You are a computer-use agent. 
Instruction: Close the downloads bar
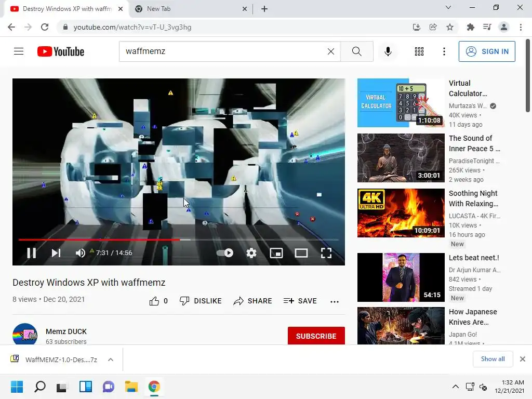[x=523, y=359]
